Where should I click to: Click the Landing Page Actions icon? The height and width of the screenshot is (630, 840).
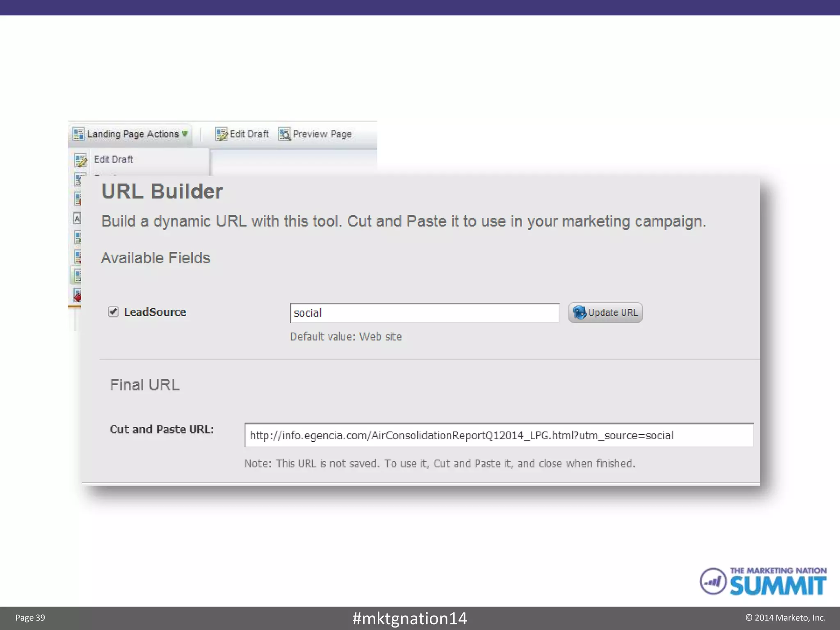78,134
